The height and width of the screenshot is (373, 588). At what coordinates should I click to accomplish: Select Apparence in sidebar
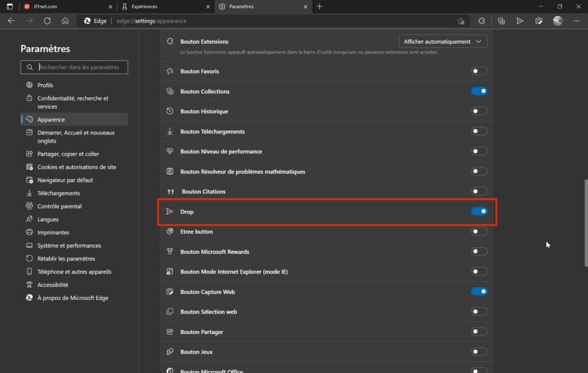(x=74, y=120)
